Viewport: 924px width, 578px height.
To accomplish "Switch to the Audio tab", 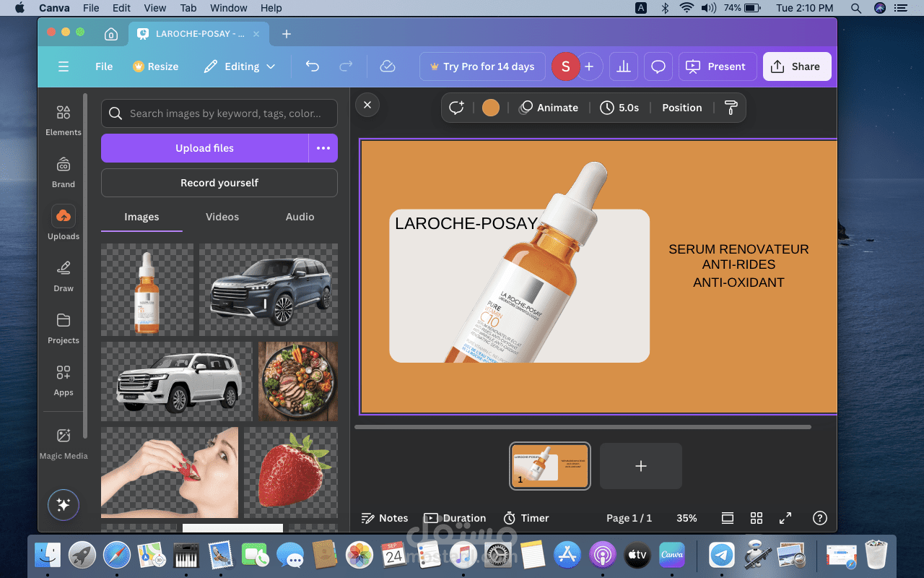I will (x=300, y=217).
